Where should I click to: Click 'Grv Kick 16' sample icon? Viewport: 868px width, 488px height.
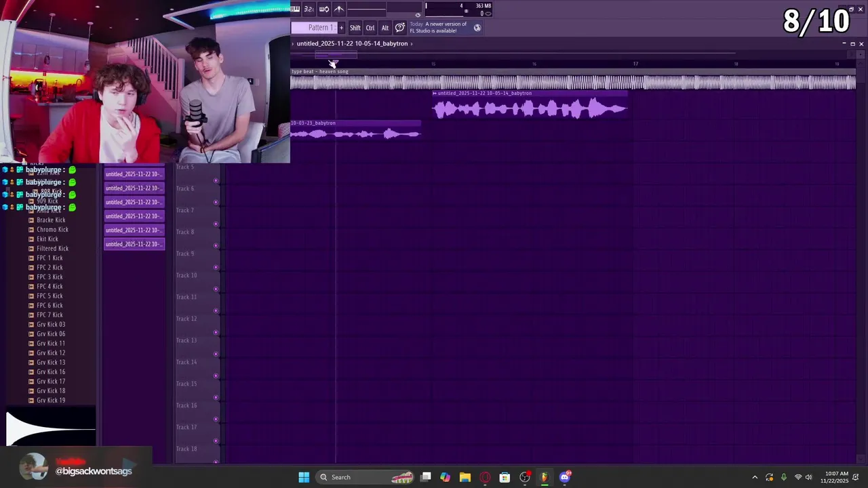(31, 372)
